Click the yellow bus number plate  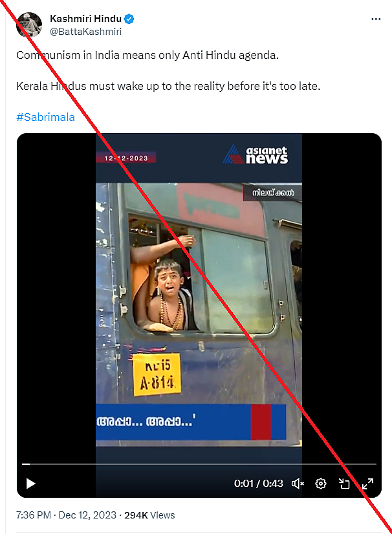coord(157,375)
